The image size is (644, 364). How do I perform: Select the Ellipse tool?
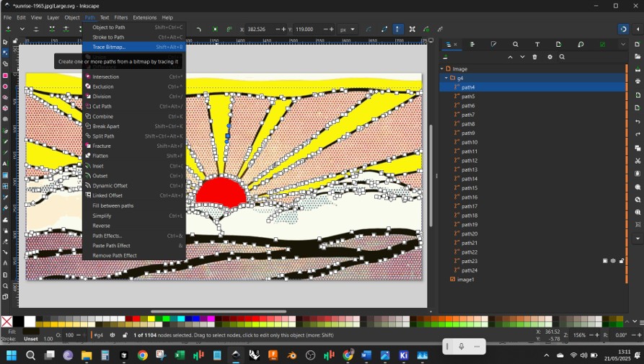point(5,86)
